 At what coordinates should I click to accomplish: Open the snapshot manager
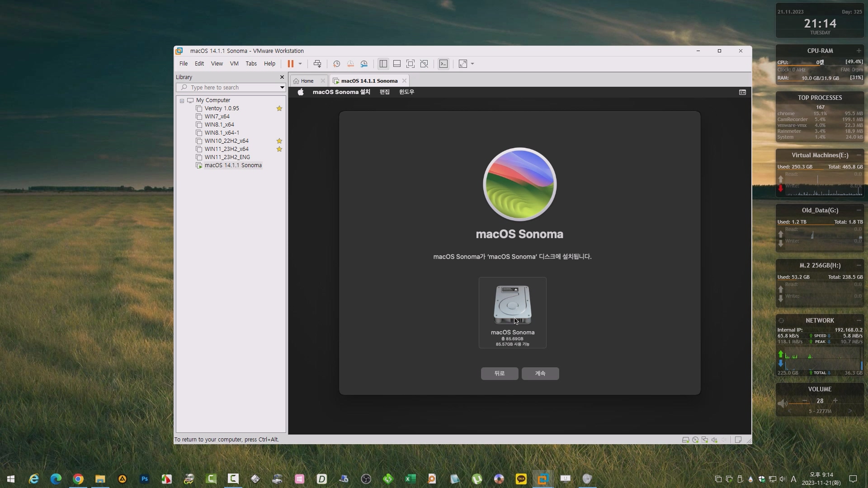(364, 64)
